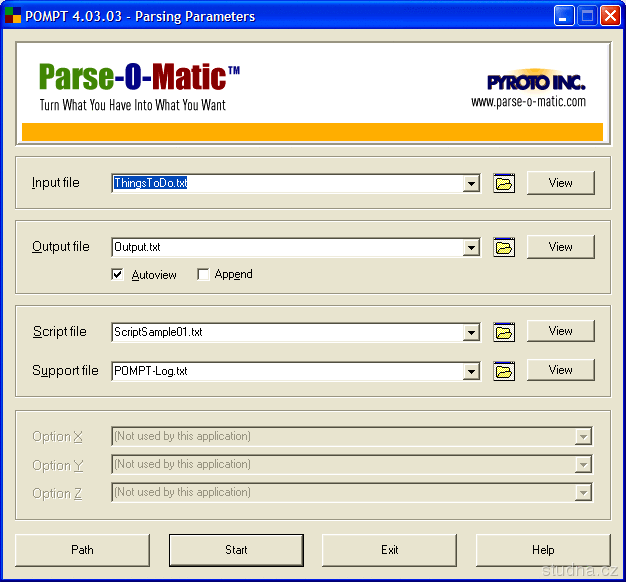
Task: Open the Option Y dropdown arrow
Action: [583, 464]
